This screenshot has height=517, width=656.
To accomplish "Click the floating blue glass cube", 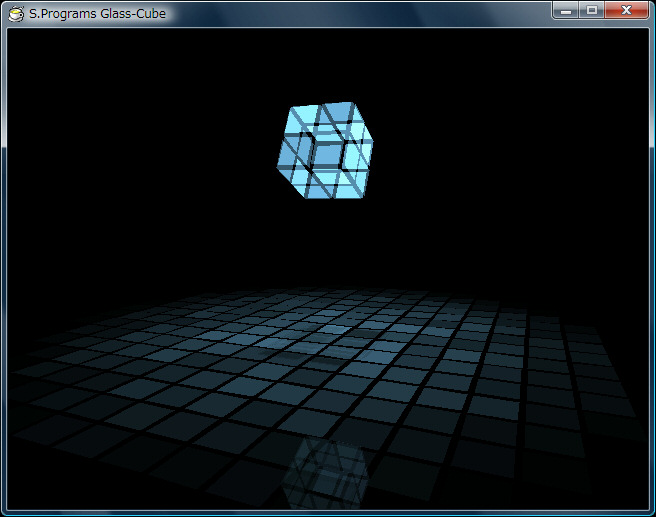I will pyautogui.click(x=325, y=151).
